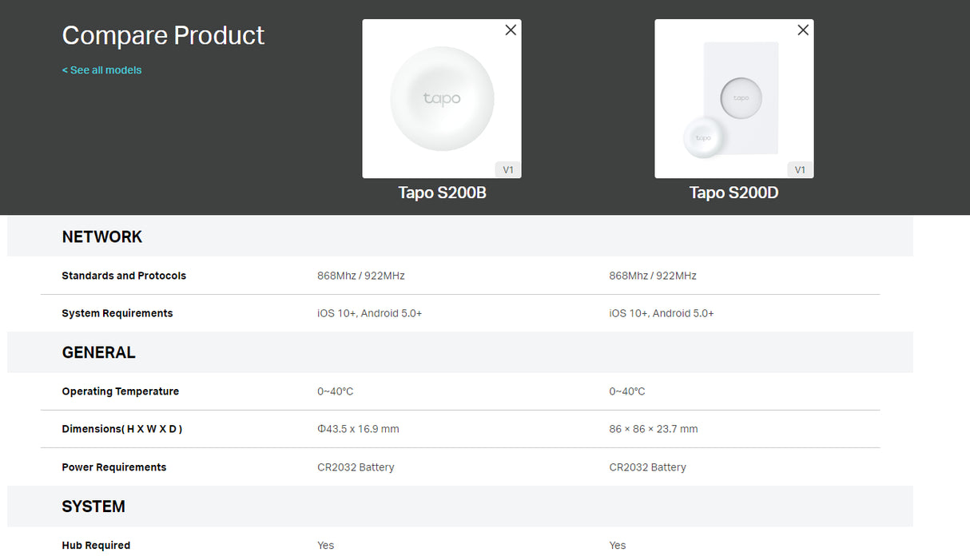Viewport: 970px width, 560px height.
Task: Collapse the NETWORK section header
Action: coord(102,236)
